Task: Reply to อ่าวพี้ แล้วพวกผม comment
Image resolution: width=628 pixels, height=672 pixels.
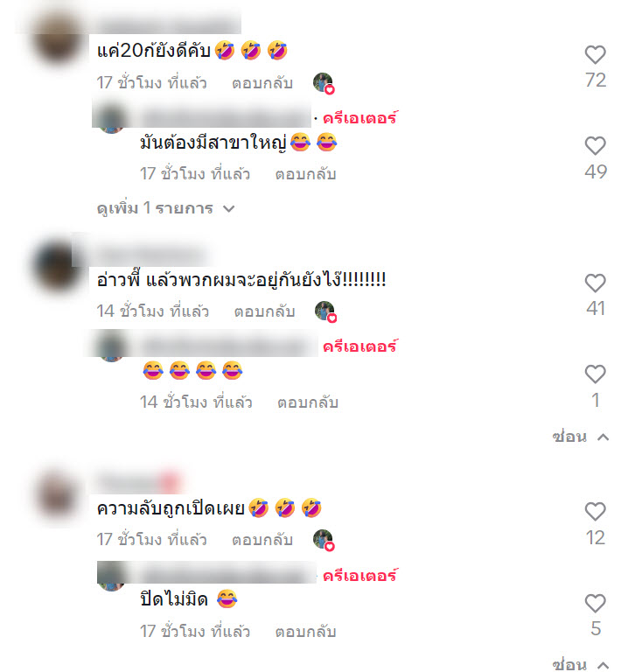Action: (264, 311)
